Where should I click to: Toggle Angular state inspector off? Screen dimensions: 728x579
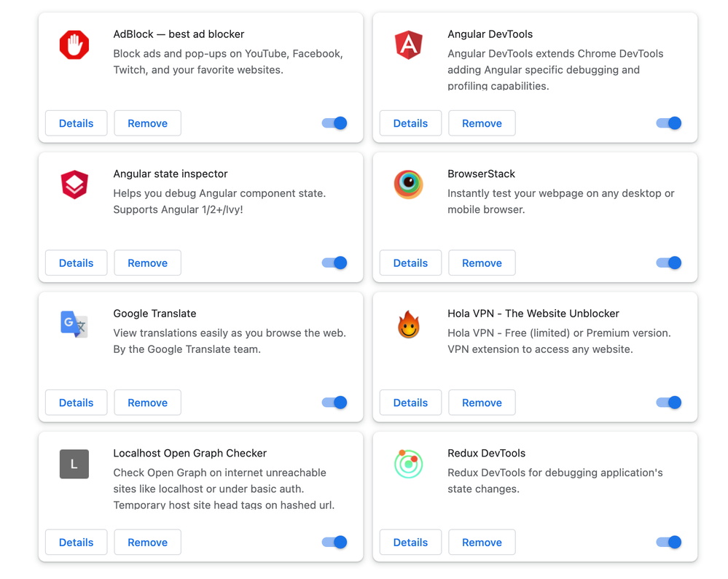tap(334, 263)
